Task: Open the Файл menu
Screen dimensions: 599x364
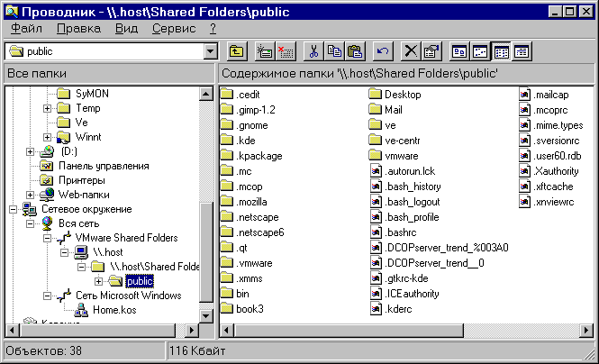Action: (x=26, y=29)
